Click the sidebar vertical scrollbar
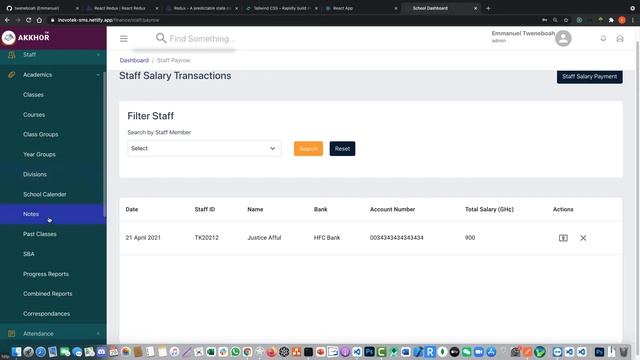 coord(105,144)
